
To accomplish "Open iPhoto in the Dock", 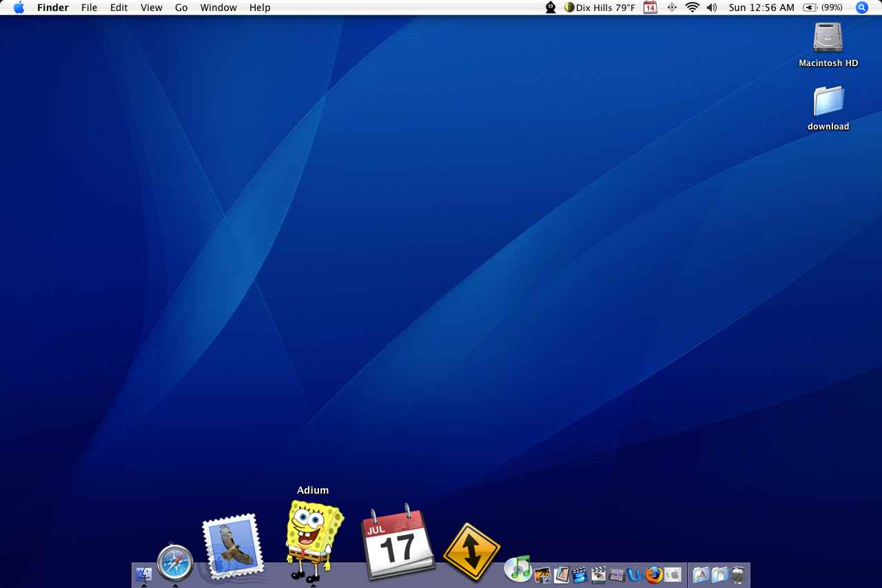I will (x=543, y=574).
